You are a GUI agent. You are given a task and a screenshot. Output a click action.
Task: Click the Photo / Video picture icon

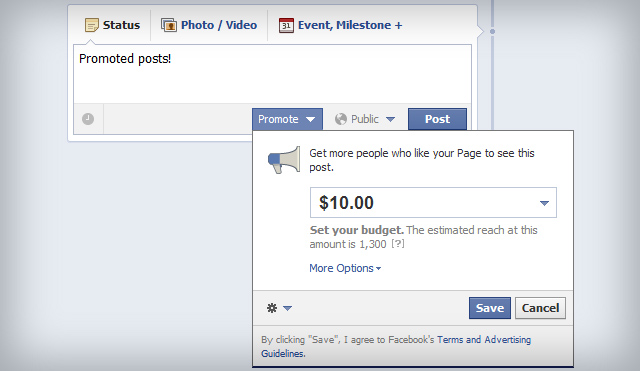click(169, 25)
